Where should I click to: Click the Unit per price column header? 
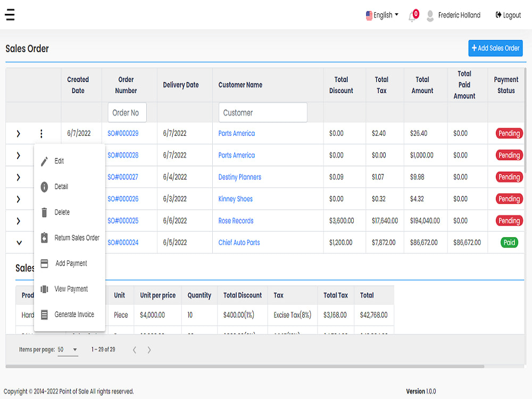158,295
